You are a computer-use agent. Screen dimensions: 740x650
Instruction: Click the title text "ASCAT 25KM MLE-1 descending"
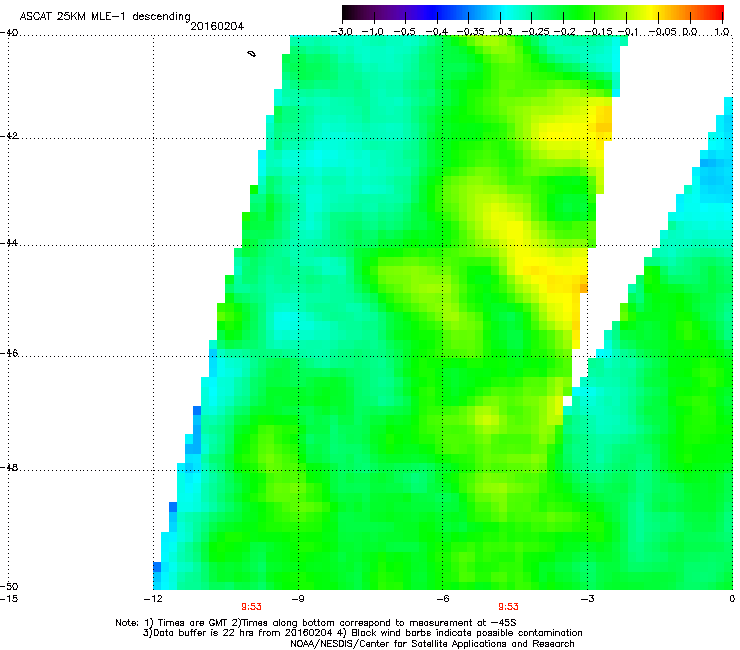pos(105,17)
